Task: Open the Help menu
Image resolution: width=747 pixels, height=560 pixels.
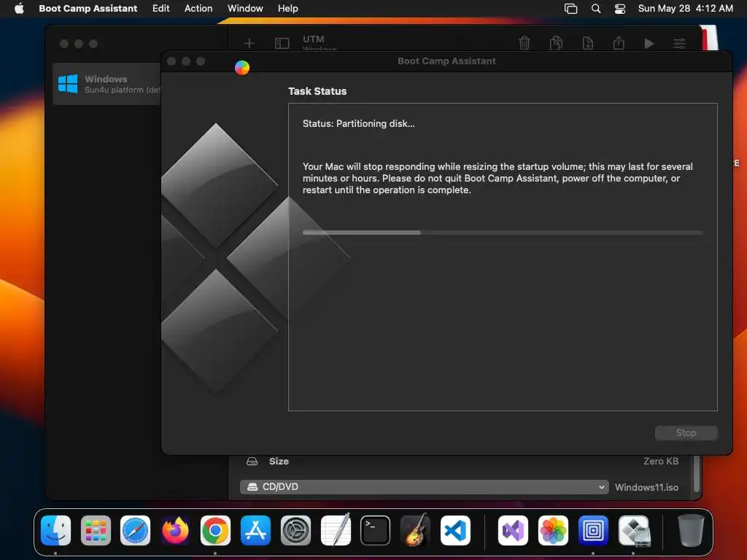Action: tap(287, 8)
